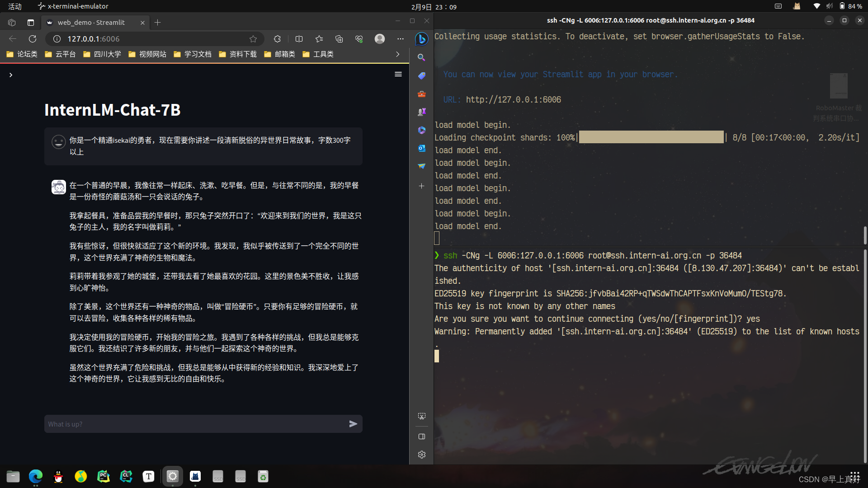Open 视频网站 bookmark folder

(147, 54)
